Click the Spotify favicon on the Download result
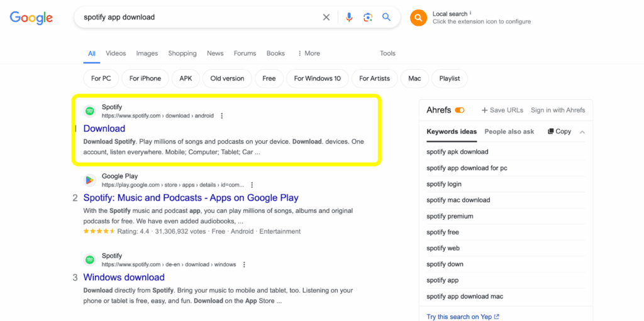This screenshot has width=644, height=321. click(x=89, y=111)
